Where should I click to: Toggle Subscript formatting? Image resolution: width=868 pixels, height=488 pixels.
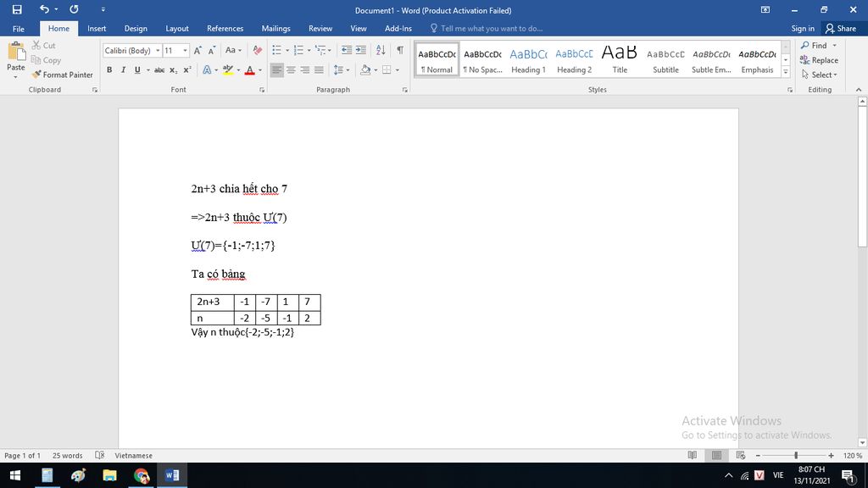click(173, 69)
